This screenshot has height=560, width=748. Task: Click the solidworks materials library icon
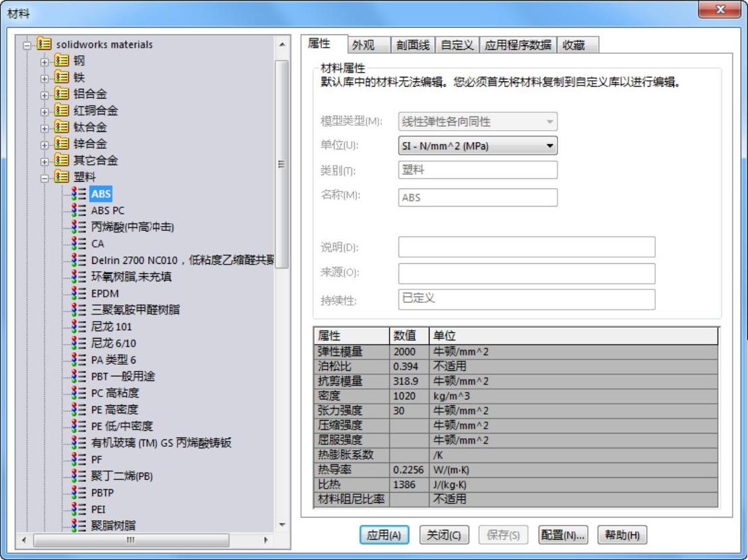44,44
